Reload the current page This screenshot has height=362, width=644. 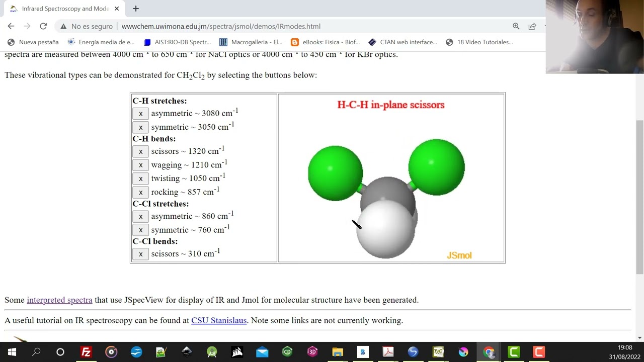click(x=43, y=26)
